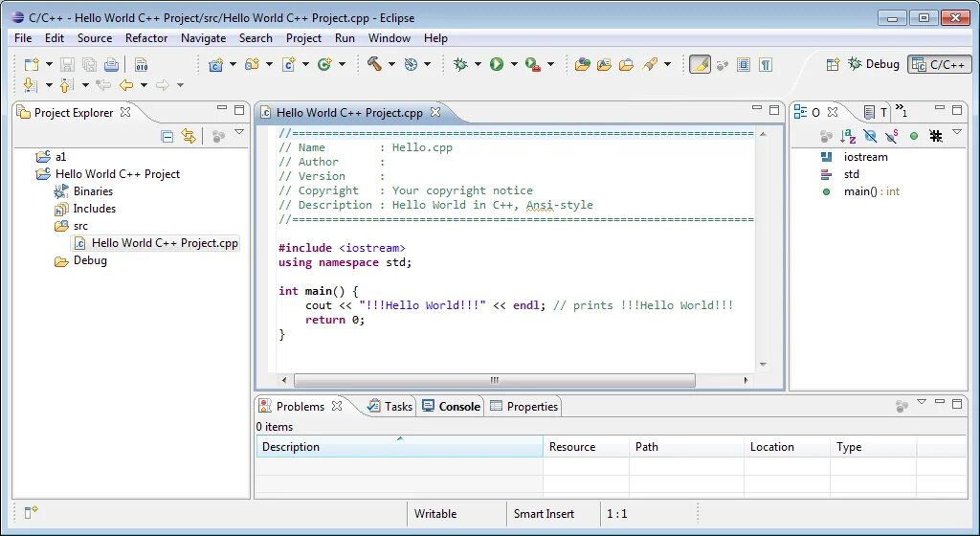The width and height of the screenshot is (980, 536).
Task: Toggle show whitespace characters paragraph icon
Action: [x=766, y=64]
